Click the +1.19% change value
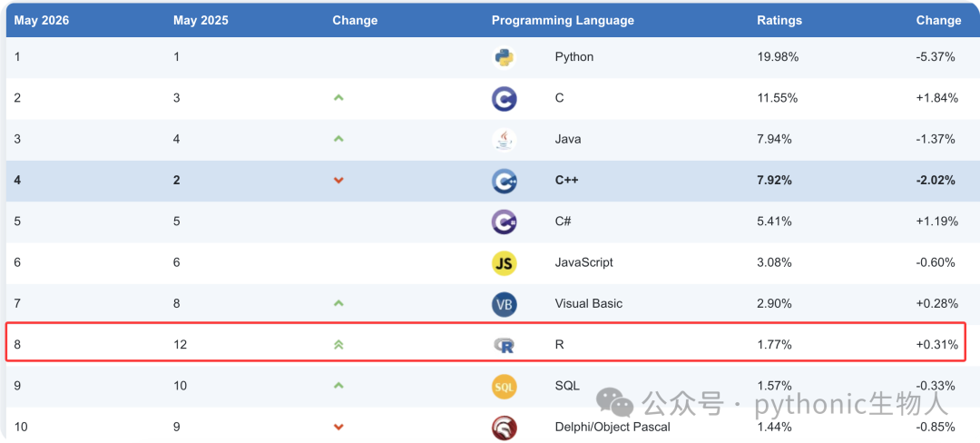Image resolution: width=980 pixels, height=443 pixels. pos(936,221)
